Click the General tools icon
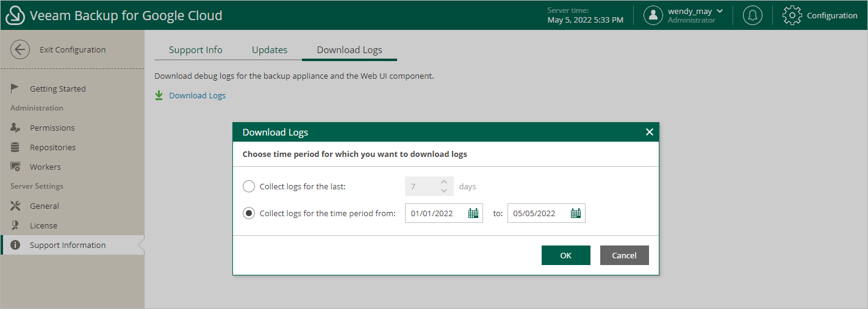 pos(16,206)
